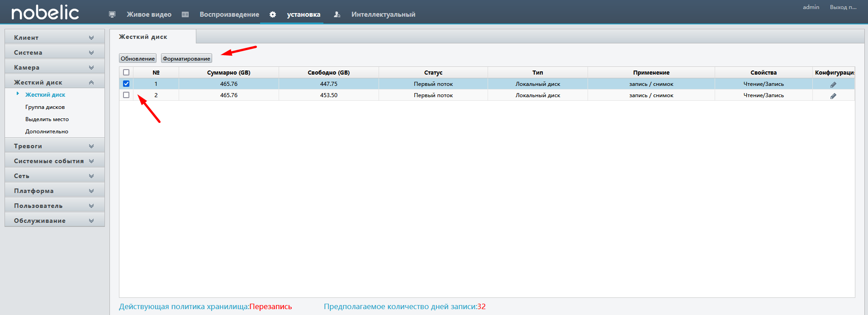Click the nobelic logo
Viewport: 868px width, 315px height.
[45, 13]
